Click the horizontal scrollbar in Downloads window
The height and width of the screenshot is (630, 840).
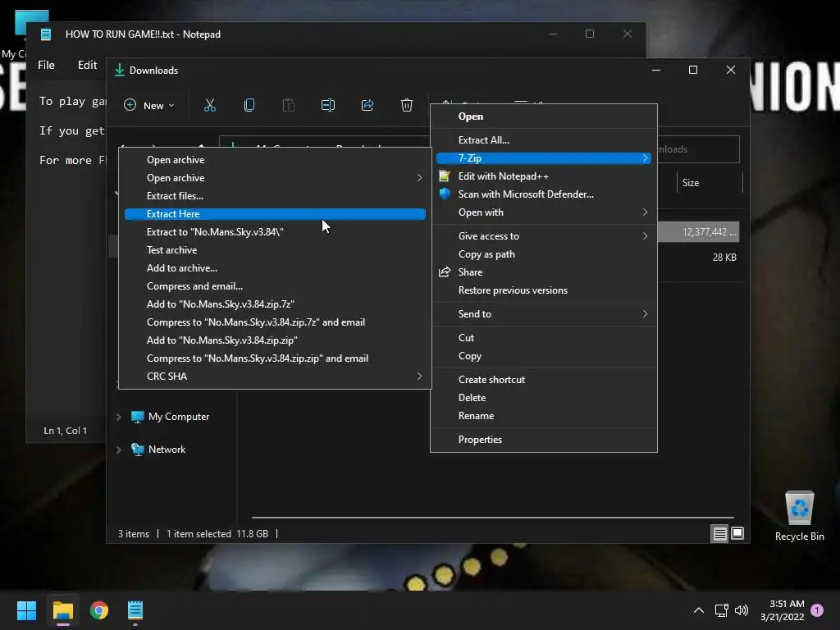click(493, 518)
